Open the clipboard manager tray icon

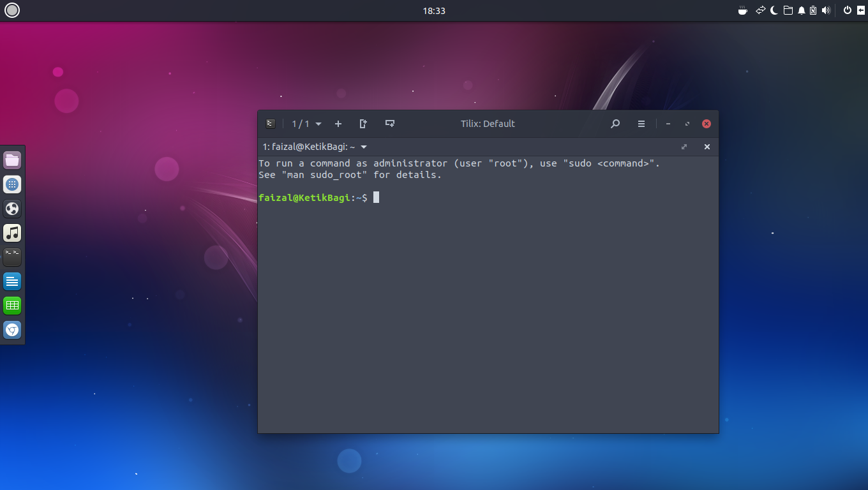pos(814,10)
